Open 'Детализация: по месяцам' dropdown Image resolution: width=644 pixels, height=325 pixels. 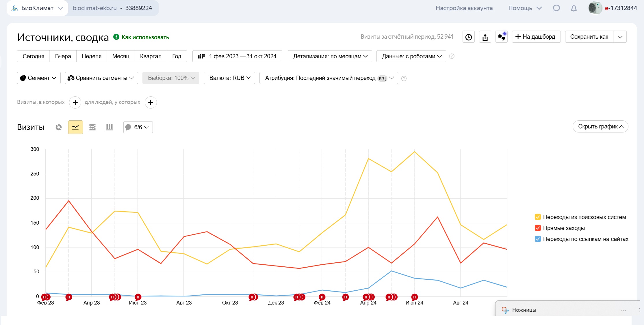coord(330,56)
